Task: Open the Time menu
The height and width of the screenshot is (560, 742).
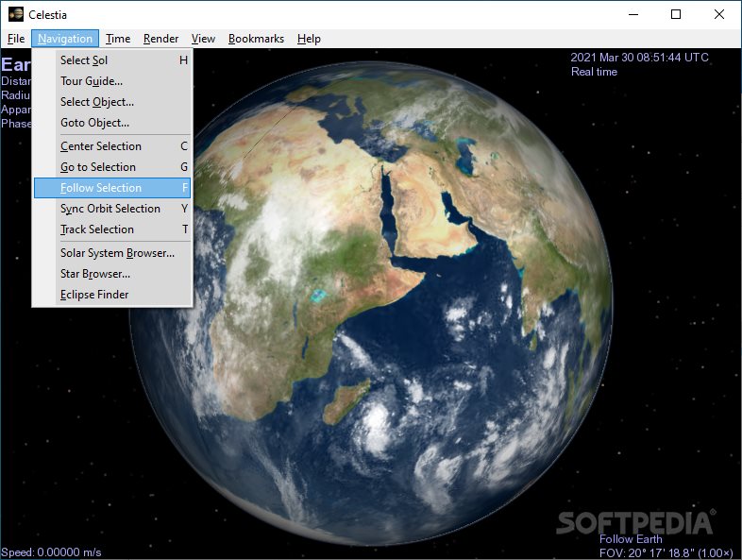Action: pyautogui.click(x=118, y=39)
